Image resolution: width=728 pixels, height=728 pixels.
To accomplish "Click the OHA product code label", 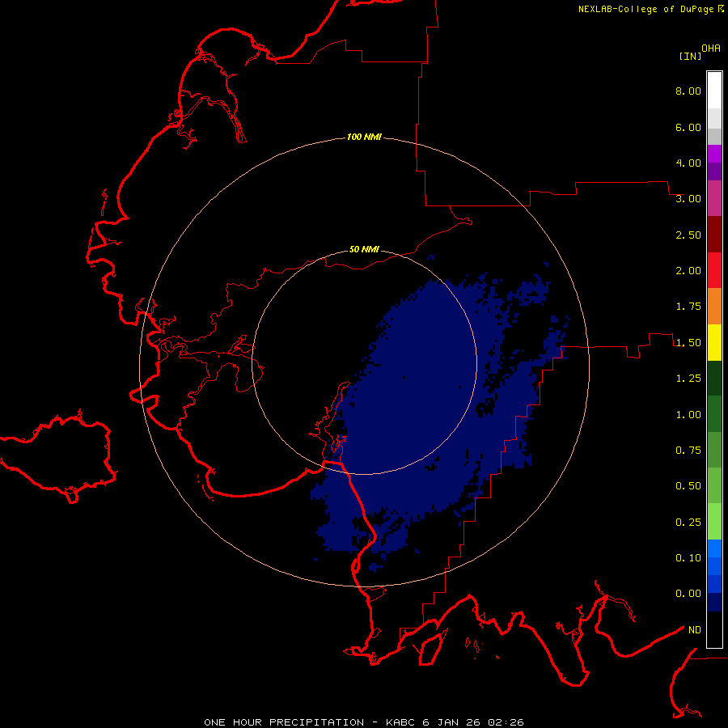I will (711, 49).
